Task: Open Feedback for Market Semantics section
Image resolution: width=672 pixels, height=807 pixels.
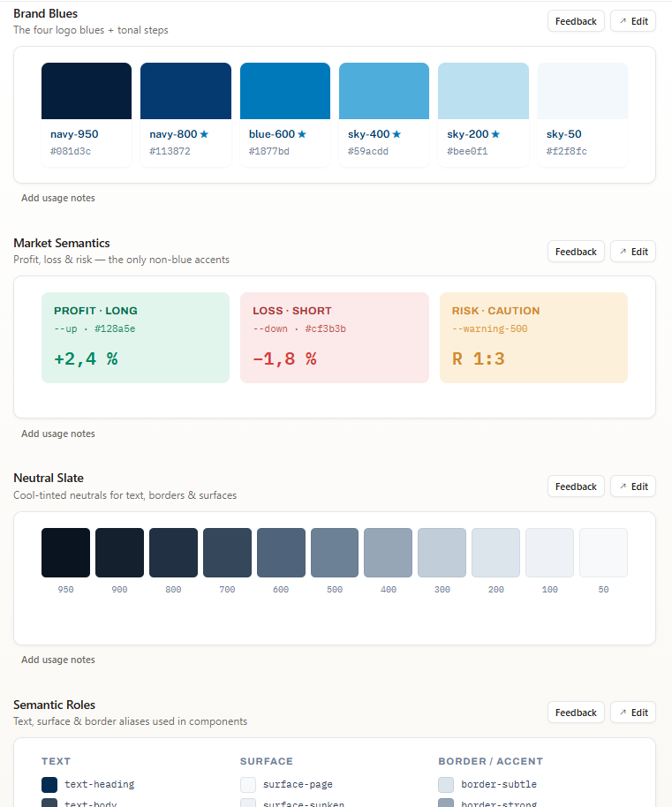Action: (576, 252)
